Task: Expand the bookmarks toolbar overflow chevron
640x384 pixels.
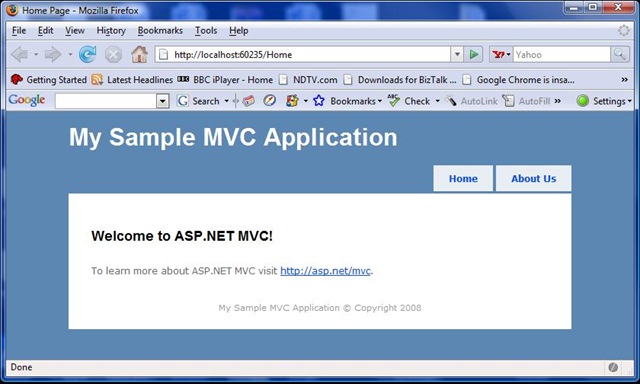Action: click(x=624, y=80)
